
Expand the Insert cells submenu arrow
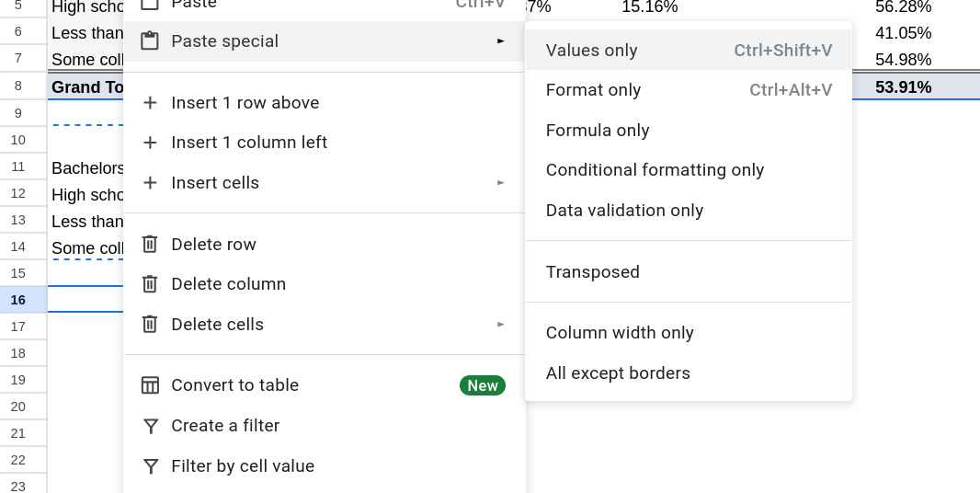(x=501, y=183)
